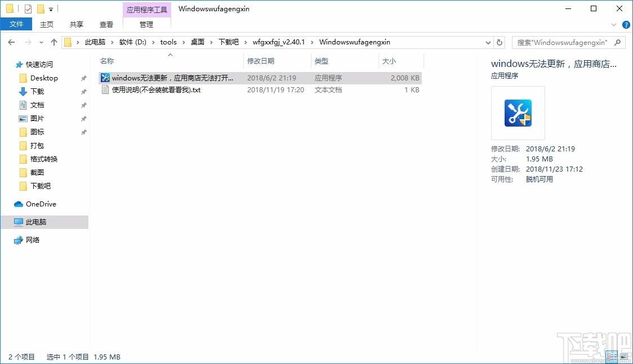Image resolution: width=633 pixels, height=364 pixels.
Task: Open the 文件 menu tab
Action: 16,24
